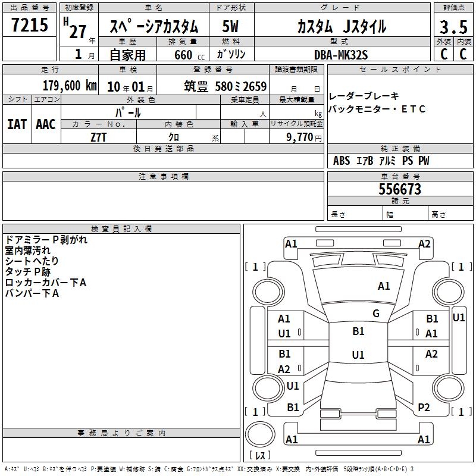Click the A1 mark on the hood
The width and height of the screenshot is (476, 476).
[x=384, y=286]
